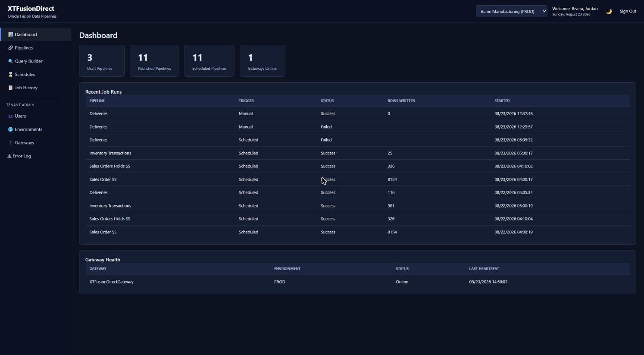Click the Pipelines link icon in sidebar
Image resolution: width=644 pixels, height=355 pixels.
(x=11, y=48)
